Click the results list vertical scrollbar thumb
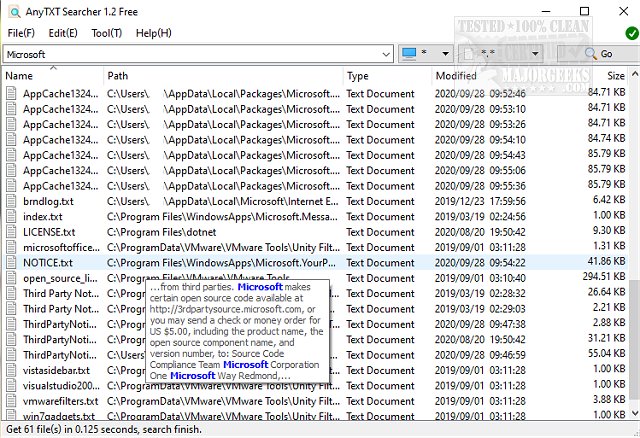The image size is (640, 438). (x=634, y=339)
